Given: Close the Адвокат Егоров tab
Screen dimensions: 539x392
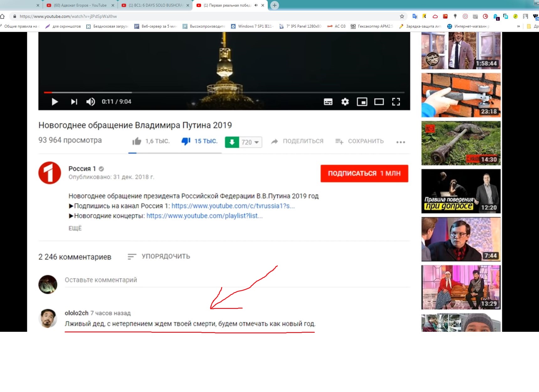Looking at the screenshot, I should click(x=113, y=5).
